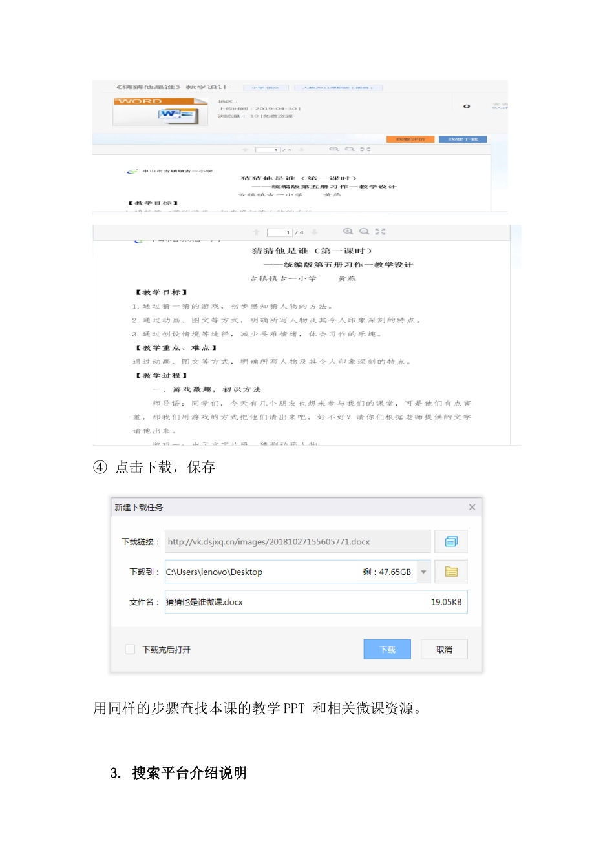Click the 一、游戏激趣，初识方法 line
Screen dimensions: 614x868
pos(207,389)
